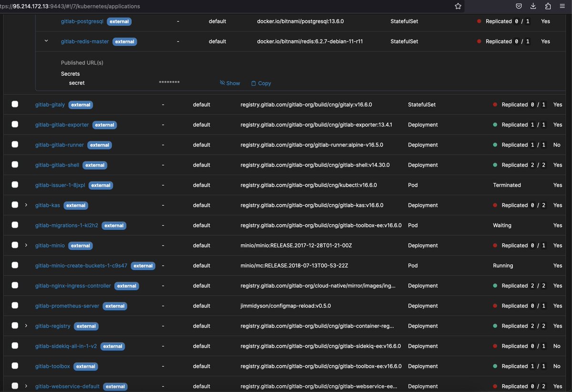Check the gitlab-webservice-default checkbox

tap(15, 386)
